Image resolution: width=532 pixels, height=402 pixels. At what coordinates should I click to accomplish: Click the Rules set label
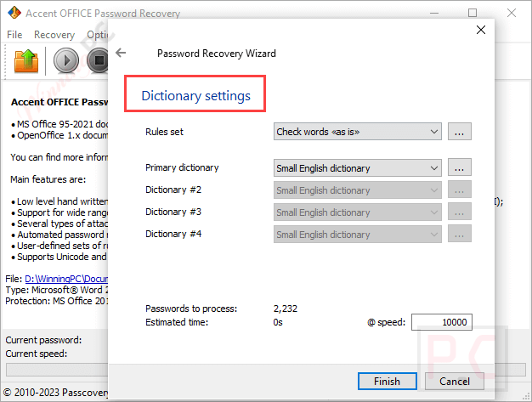click(x=164, y=132)
